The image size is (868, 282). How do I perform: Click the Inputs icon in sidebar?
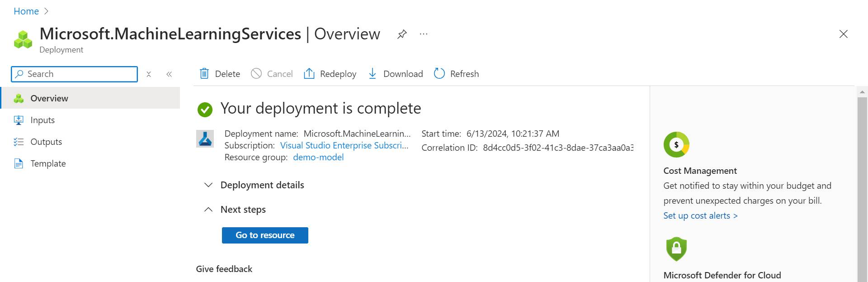coord(19,120)
